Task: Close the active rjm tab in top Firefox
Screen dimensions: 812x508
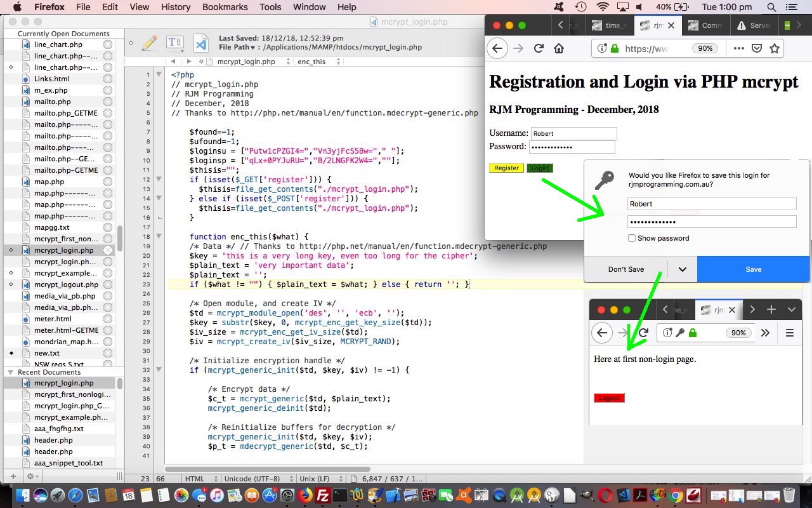Action: pos(671,25)
